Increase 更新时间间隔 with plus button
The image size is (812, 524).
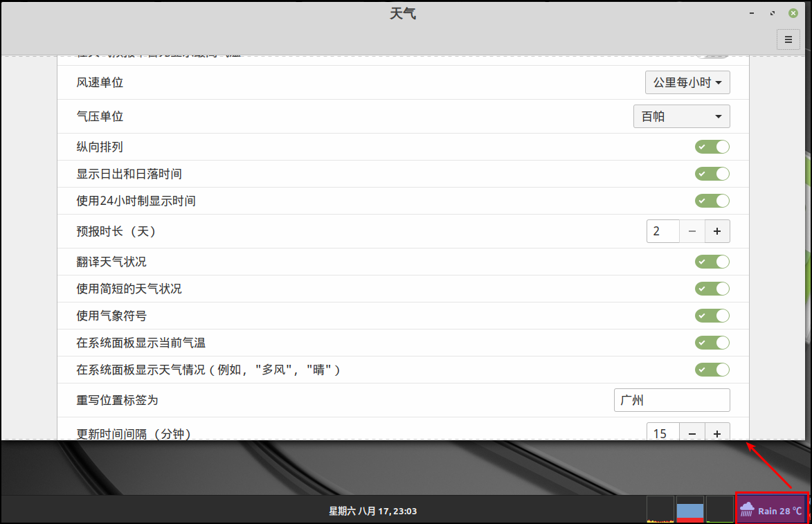[717, 433]
